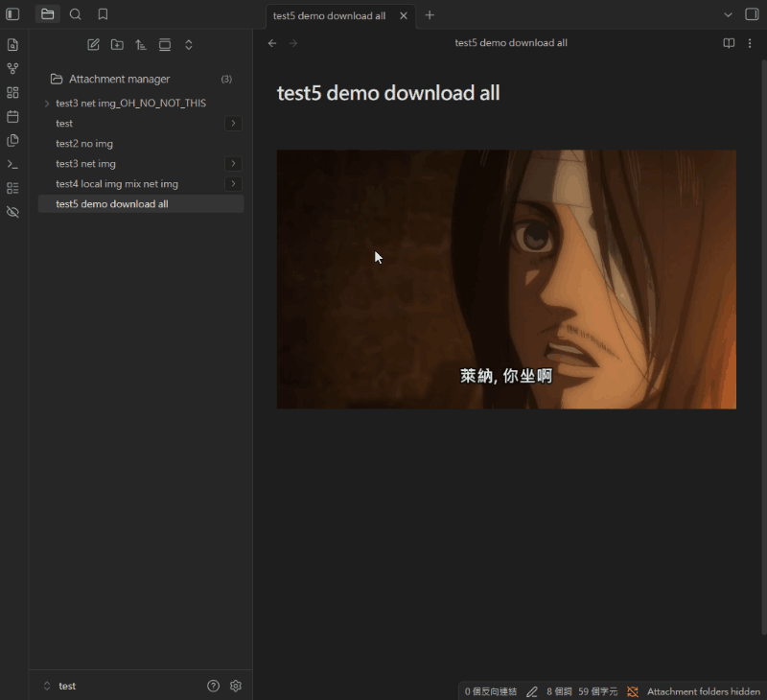Toggle the left sidebar panel
The image size is (767, 700).
click(x=12, y=14)
